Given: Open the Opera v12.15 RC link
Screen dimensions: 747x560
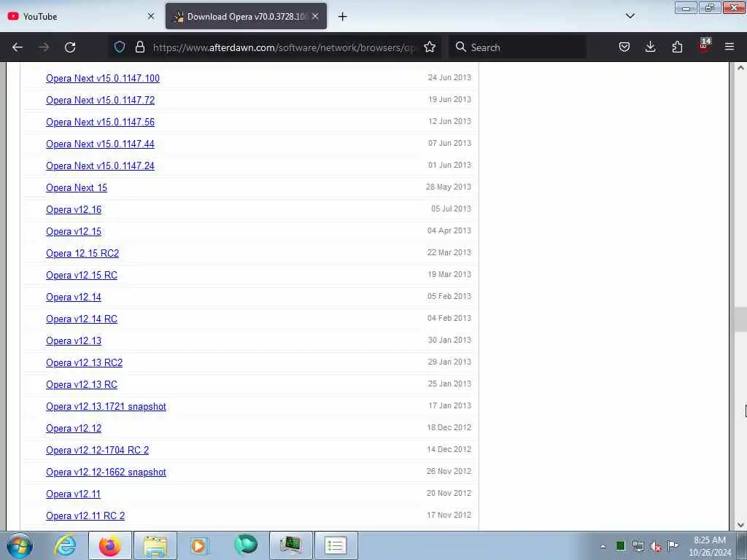Looking at the screenshot, I should [82, 275].
